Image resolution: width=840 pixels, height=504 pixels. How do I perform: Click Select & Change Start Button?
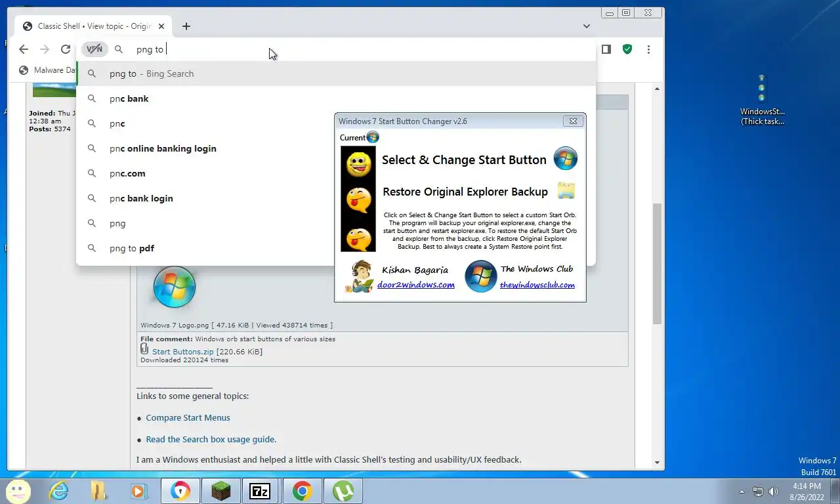click(464, 159)
